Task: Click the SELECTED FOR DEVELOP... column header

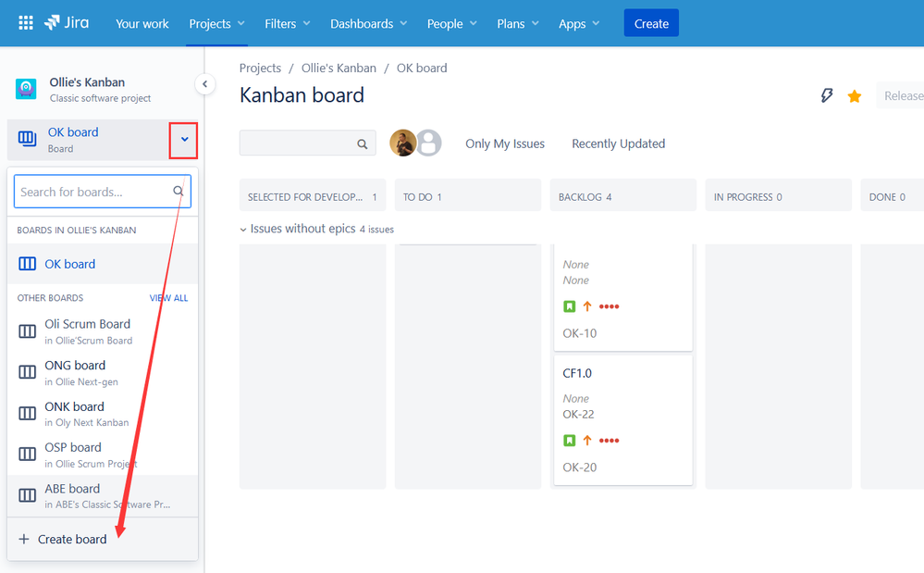Action: click(x=313, y=195)
